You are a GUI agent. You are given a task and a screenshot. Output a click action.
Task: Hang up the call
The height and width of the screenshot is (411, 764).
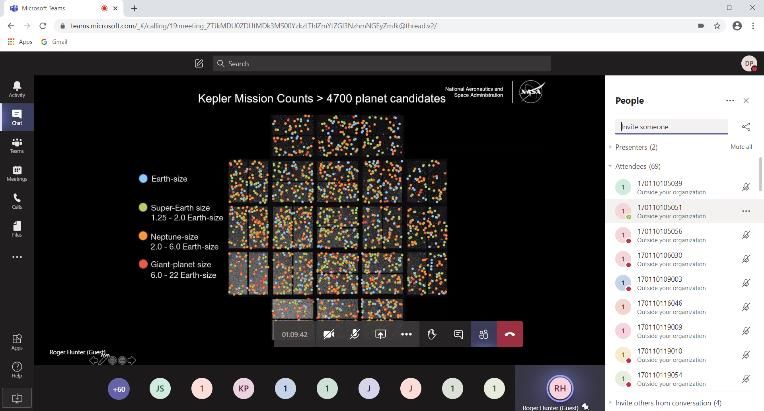click(x=510, y=334)
